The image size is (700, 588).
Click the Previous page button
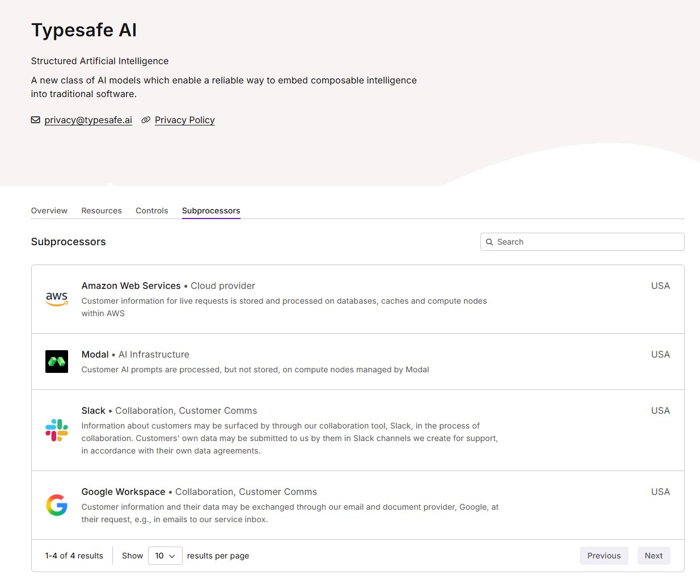(604, 556)
